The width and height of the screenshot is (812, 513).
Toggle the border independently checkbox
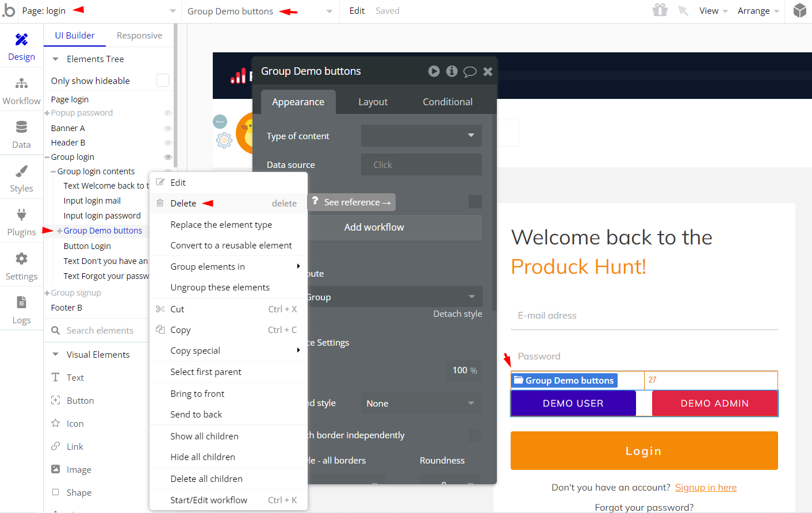click(475, 435)
